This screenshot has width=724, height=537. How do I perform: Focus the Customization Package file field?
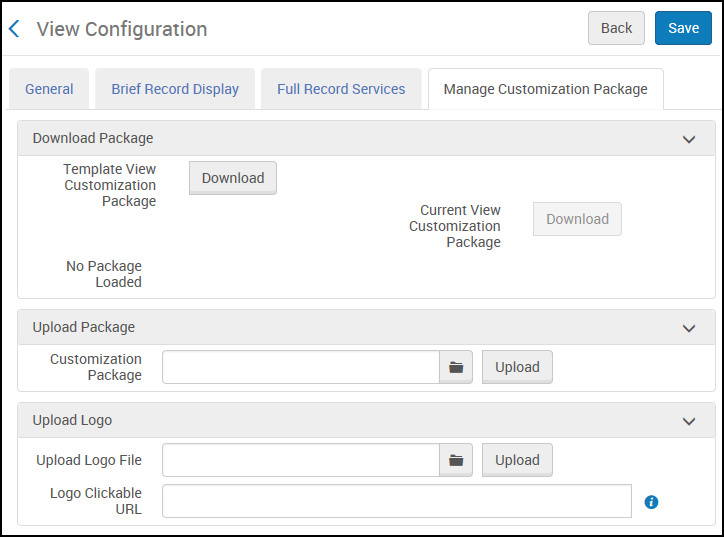301,367
